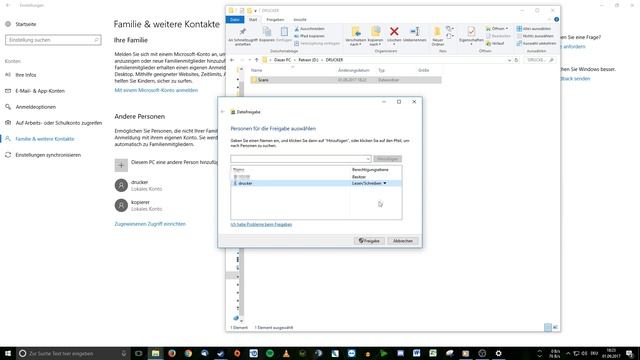Click Verlauf in Explorer ribbon

[495, 43]
